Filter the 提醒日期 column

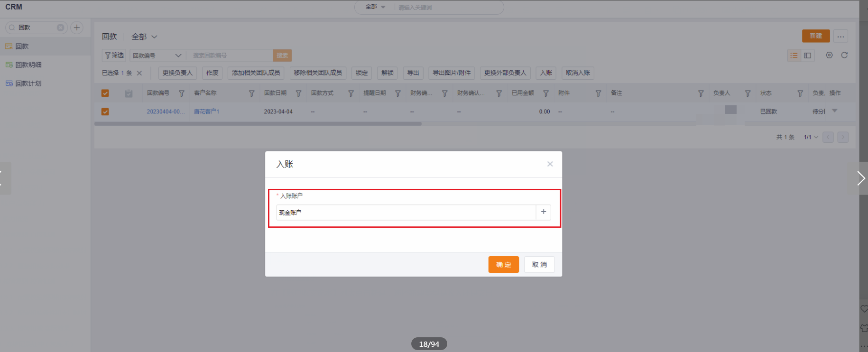tap(398, 93)
